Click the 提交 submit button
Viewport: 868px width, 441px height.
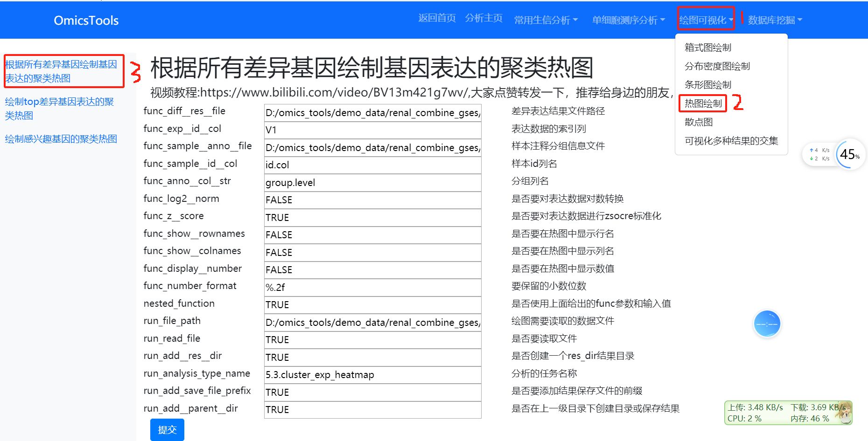167,430
